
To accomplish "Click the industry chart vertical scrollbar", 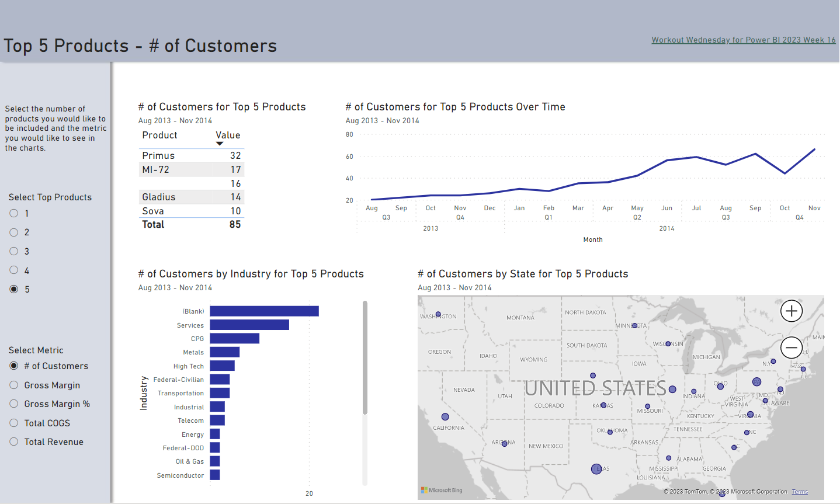I will 365,356.
